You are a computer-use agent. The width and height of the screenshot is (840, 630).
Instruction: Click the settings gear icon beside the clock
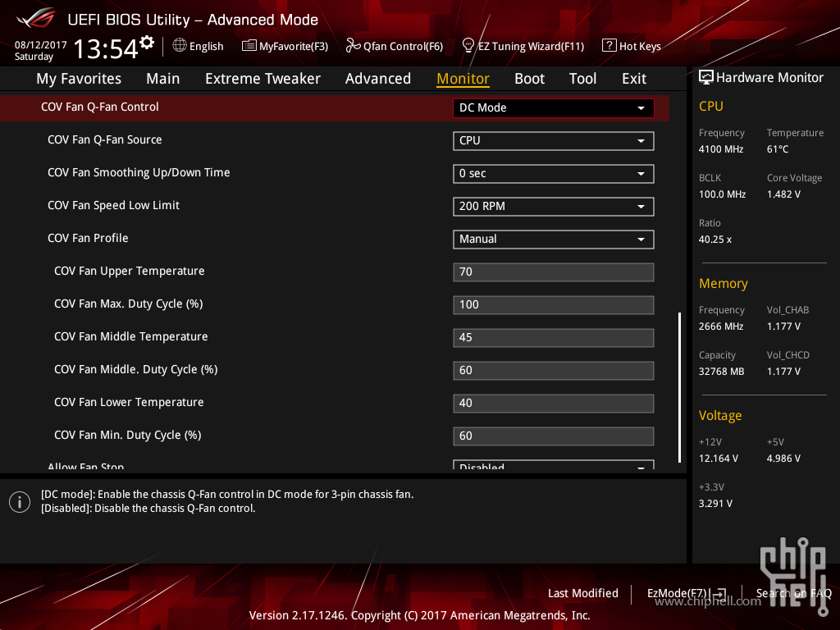pos(147,43)
